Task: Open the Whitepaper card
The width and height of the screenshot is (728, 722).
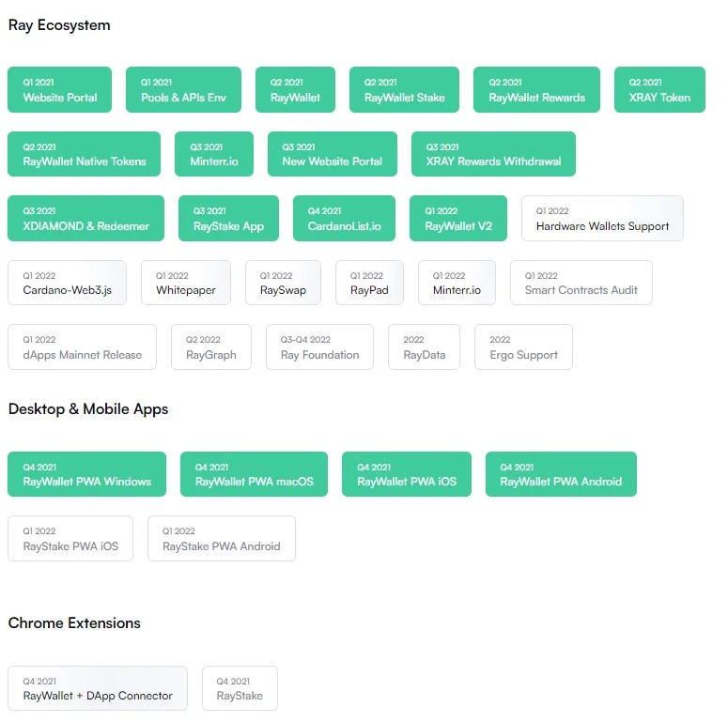Action: coord(186,283)
